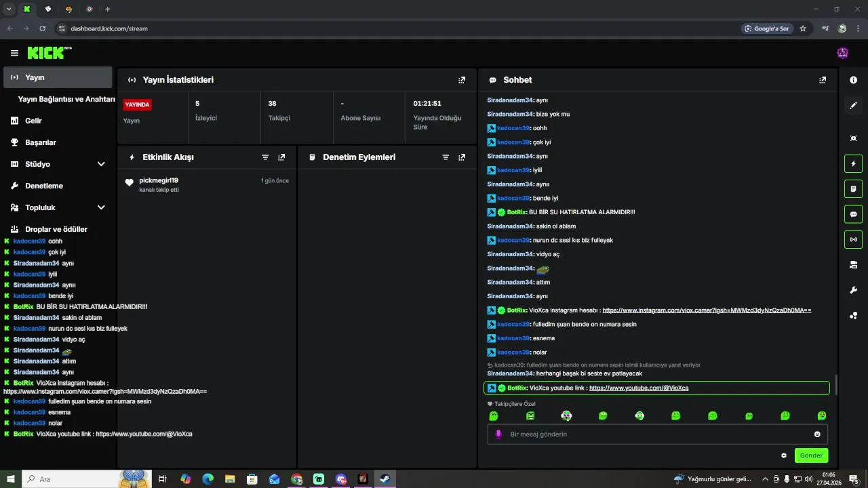Click the three-dots share icon in right sidebar
Screen dimensions: 868x488
coord(853,315)
